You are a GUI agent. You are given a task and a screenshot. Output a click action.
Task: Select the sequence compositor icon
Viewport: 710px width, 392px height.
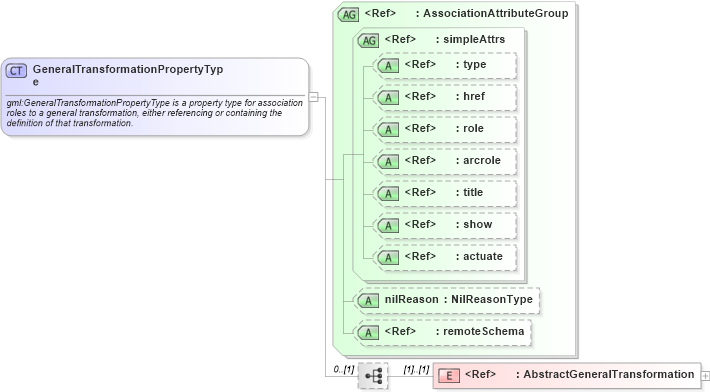click(373, 376)
